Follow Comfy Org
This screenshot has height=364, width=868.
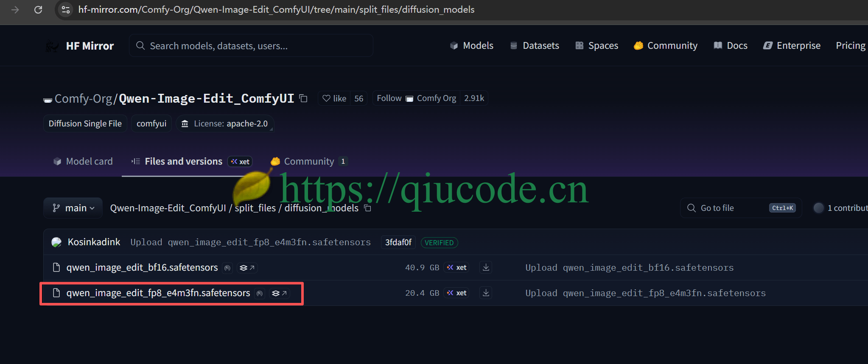pos(417,98)
